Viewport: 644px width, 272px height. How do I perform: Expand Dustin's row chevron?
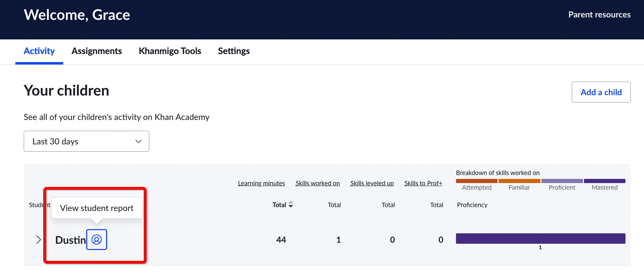[x=39, y=240]
